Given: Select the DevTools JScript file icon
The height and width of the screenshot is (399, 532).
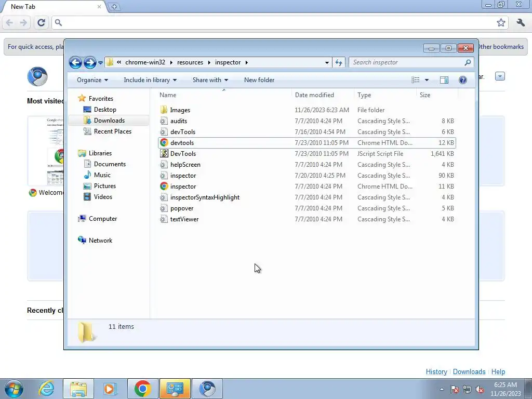Looking at the screenshot, I should tap(164, 153).
